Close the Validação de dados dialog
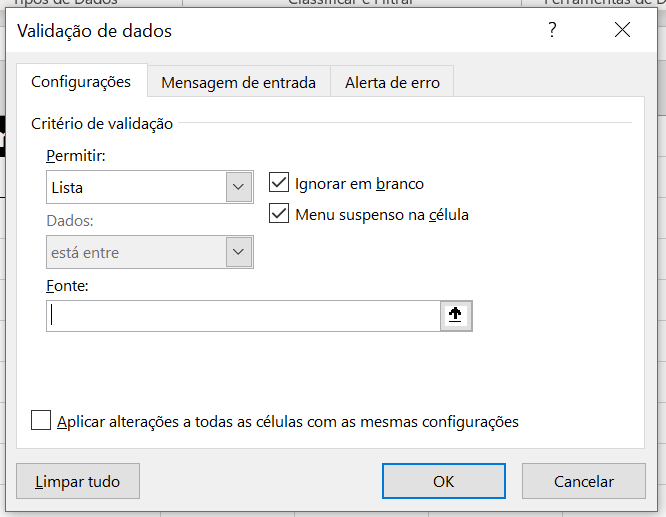 pyautogui.click(x=622, y=31)
